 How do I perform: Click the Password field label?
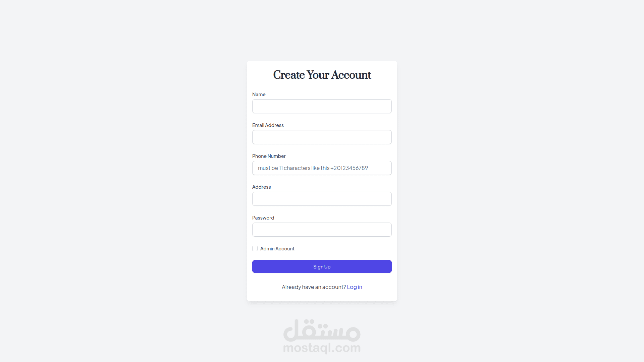pos(263,218)
